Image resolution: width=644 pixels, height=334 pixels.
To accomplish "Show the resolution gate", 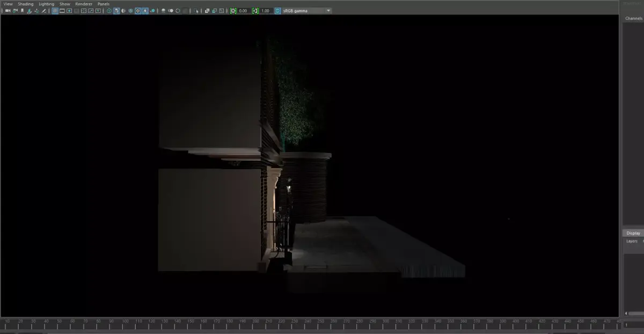I will click(x=69, y=11).
